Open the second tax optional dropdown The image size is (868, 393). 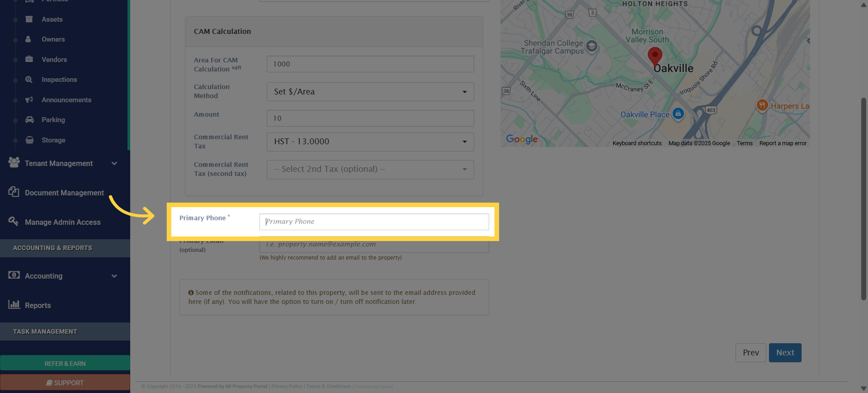point(370,169)
